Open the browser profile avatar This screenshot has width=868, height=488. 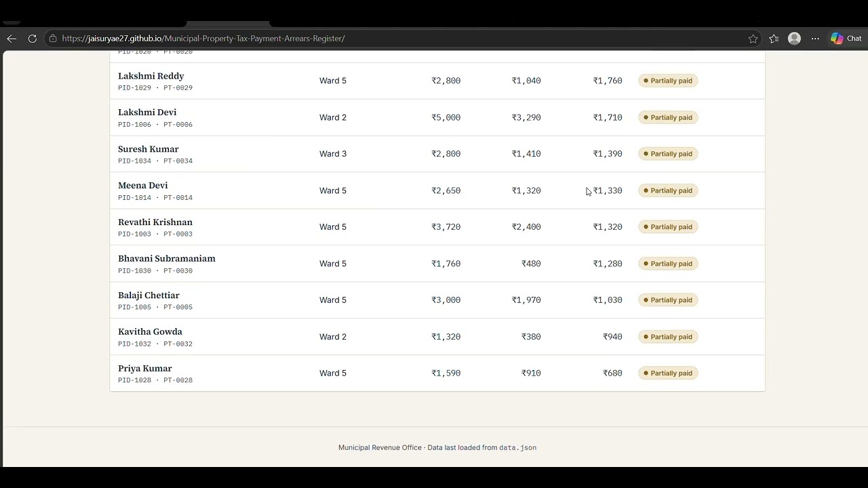tap(794, 39)
